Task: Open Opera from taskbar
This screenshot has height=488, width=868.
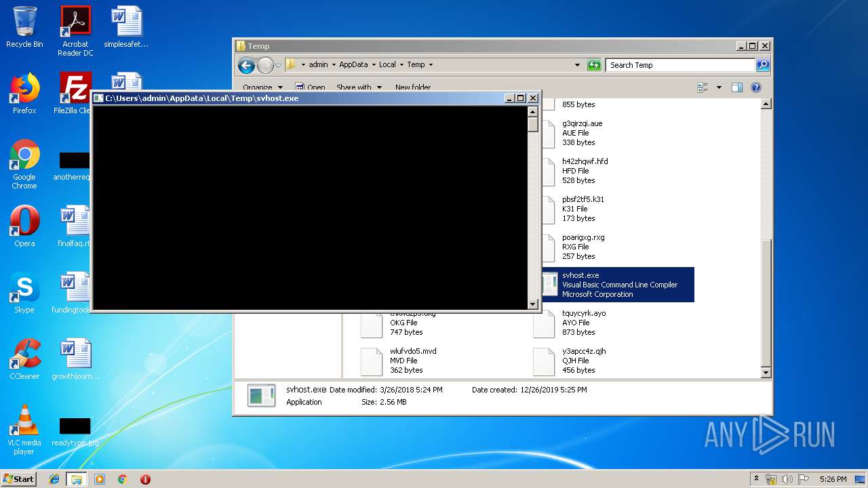Action: click(x=145, y=479)
